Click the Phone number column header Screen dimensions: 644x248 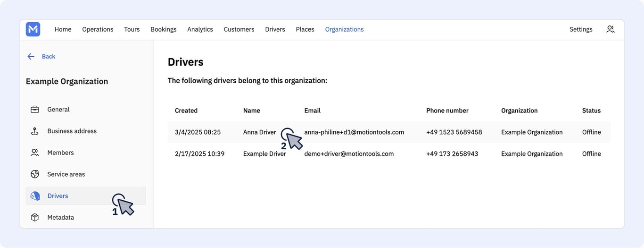click(447, 111)
